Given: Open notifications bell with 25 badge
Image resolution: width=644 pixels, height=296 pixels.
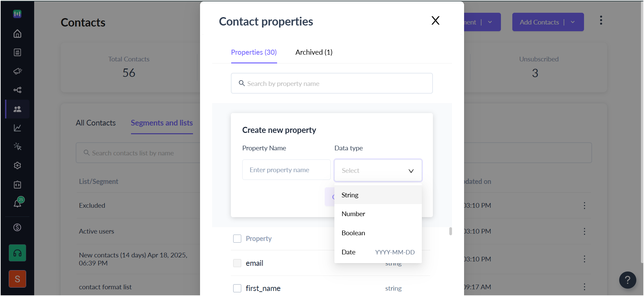Looking at the screenshot, I should 18,203.
